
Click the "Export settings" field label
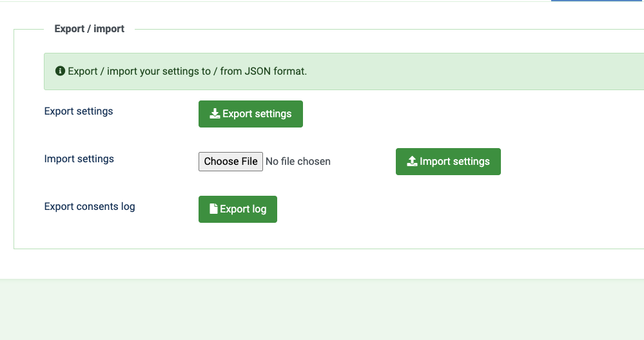pos(79,111)
